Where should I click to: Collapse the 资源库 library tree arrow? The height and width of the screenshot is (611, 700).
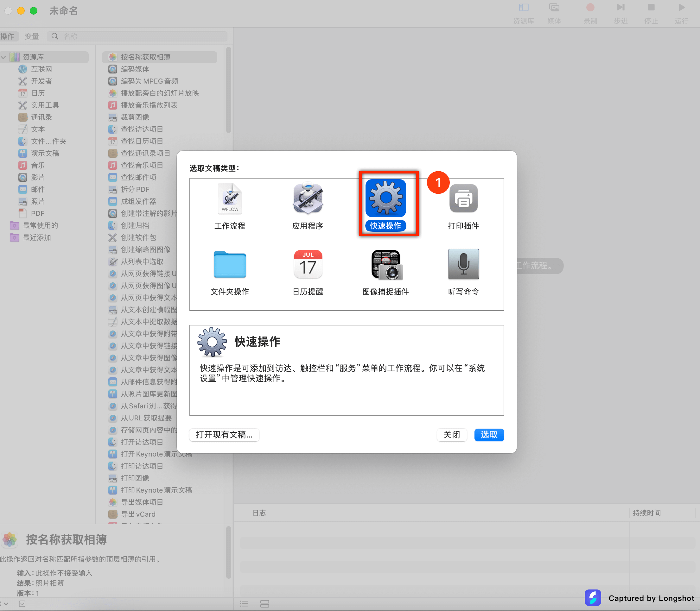pos(3,57)
